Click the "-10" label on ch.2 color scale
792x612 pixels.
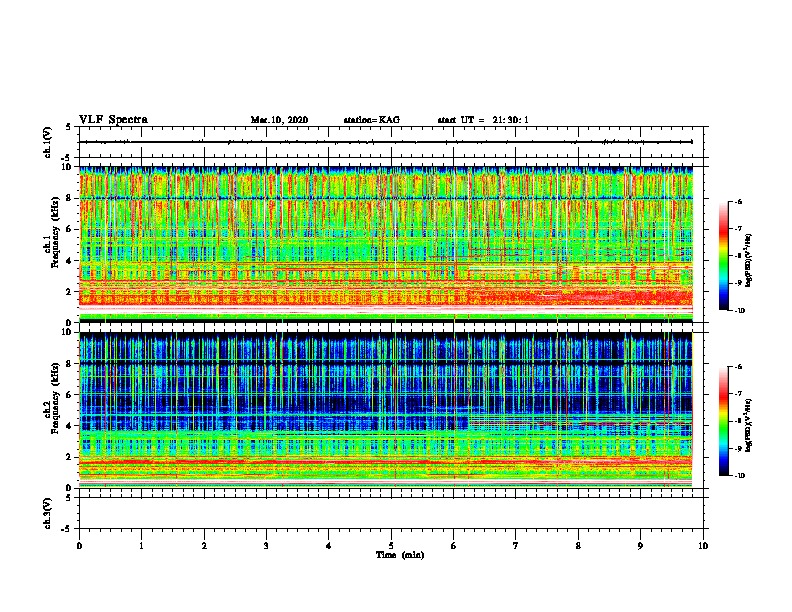(739, 476)
